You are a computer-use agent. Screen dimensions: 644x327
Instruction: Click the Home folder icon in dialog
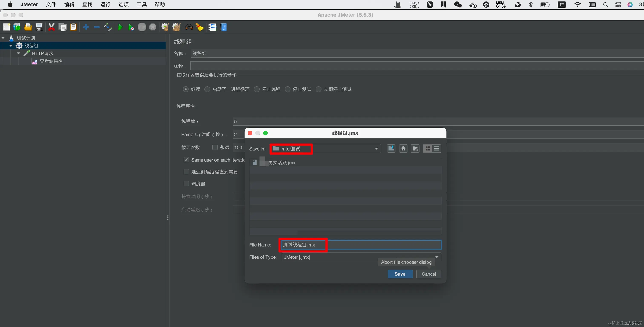point(403,149)
